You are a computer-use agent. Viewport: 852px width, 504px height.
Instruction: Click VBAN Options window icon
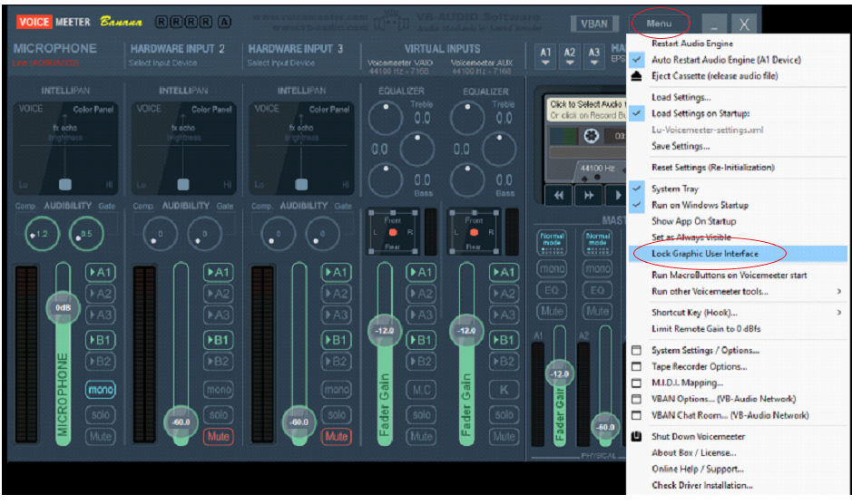point(637,399)
